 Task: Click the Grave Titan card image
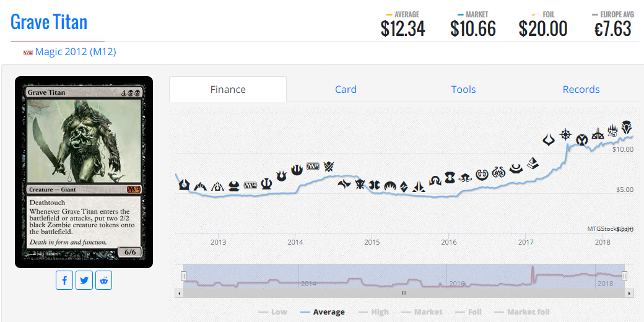pyautogui.click(x=84, y=172)
